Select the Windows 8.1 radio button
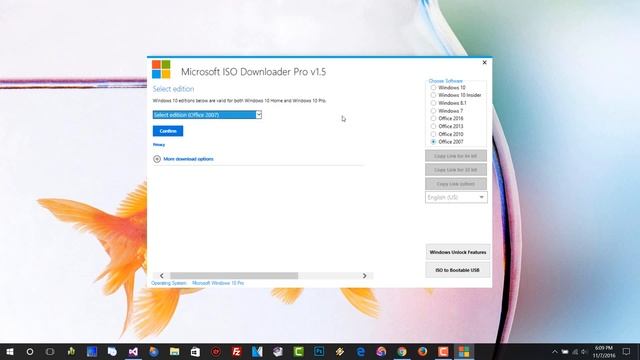Viewport: 640px width, 360px height. pos(433,103)
